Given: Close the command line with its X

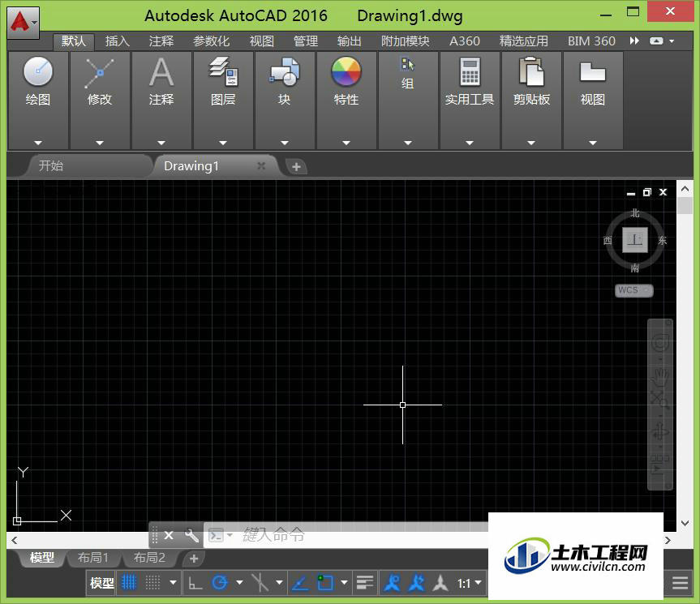Looking at the screenshot, I should tap(169, 535).
